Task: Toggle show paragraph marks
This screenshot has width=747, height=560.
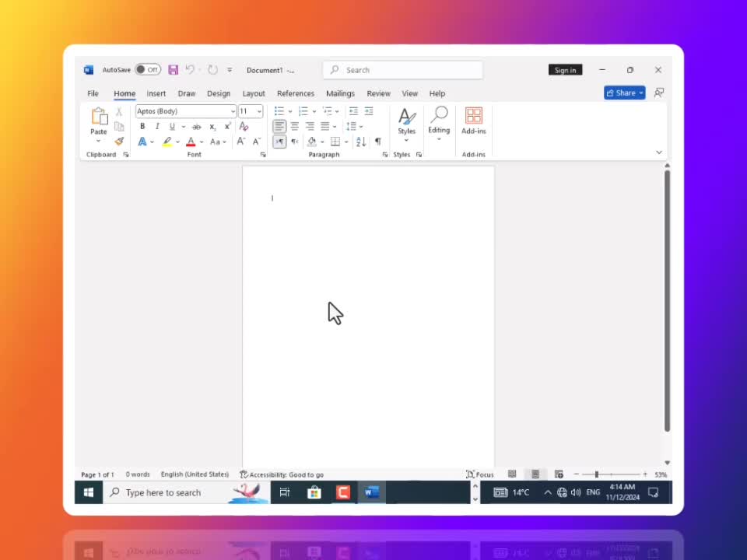Action: tap(378, 142)
